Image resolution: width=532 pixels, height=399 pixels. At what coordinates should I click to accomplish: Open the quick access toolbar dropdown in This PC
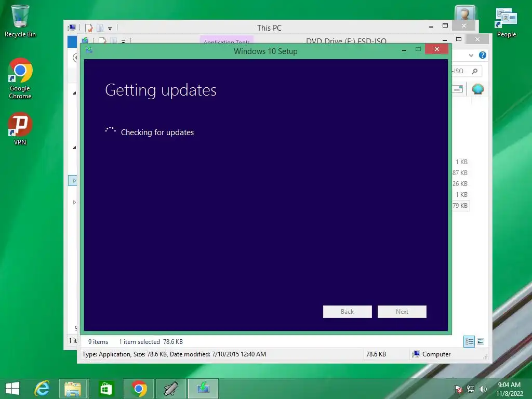point(110,29)
